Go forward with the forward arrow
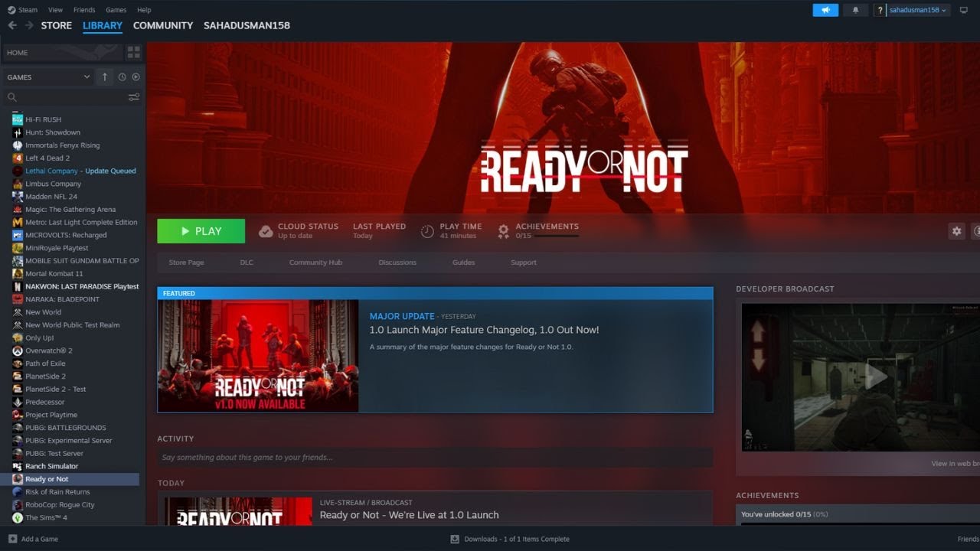This screenshot has width=980, height=551. [29, 25]
